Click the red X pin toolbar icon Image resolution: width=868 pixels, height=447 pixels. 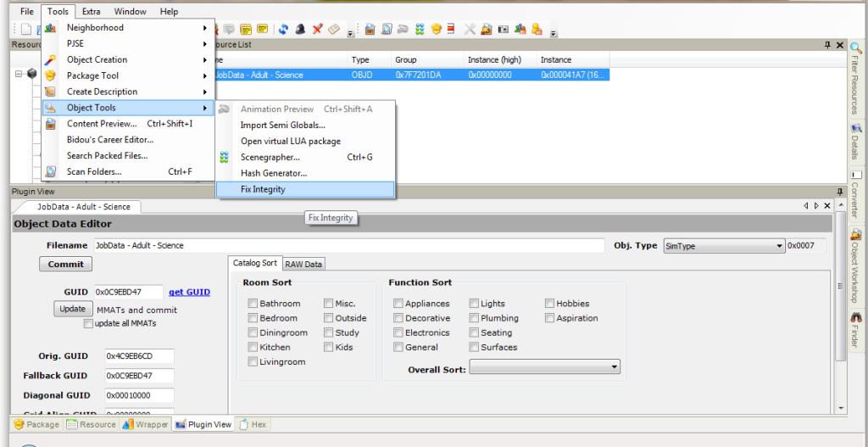click(317, 30)
